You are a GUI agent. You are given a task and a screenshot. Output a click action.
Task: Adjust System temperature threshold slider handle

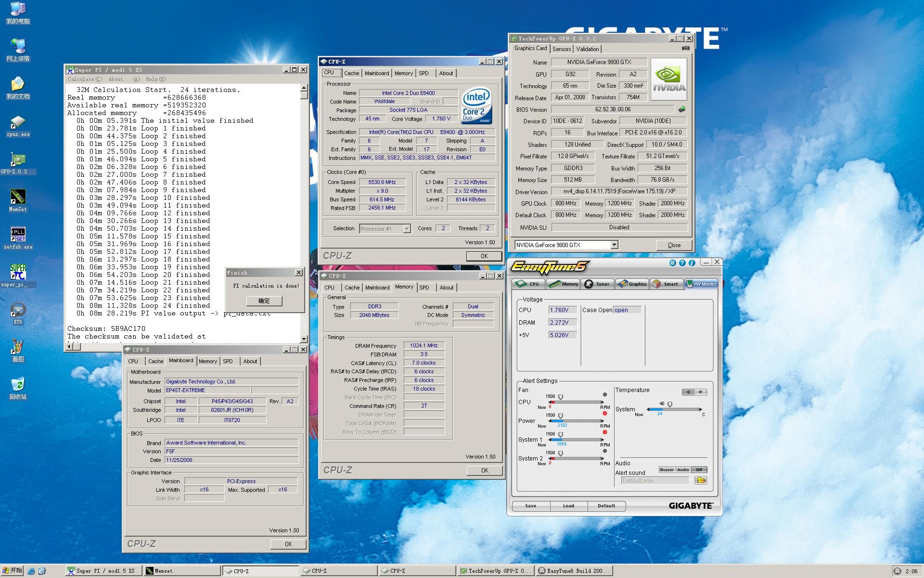point(669,405)
